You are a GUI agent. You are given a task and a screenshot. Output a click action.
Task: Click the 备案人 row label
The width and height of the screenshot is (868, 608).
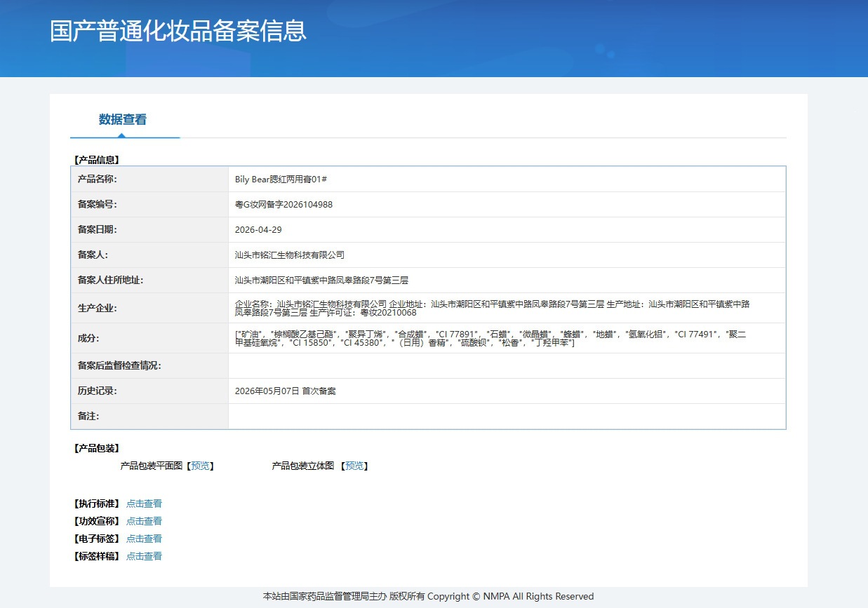pyautogui.click(x=93, y=255)
